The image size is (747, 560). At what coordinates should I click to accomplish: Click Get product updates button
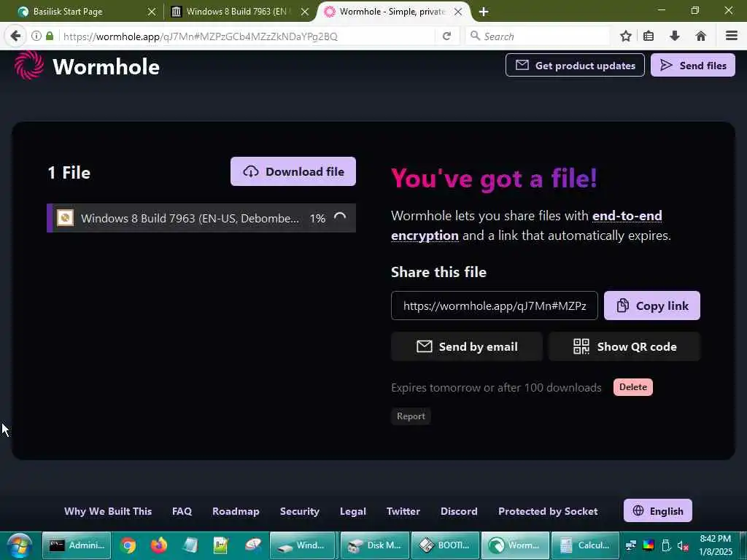575,65
